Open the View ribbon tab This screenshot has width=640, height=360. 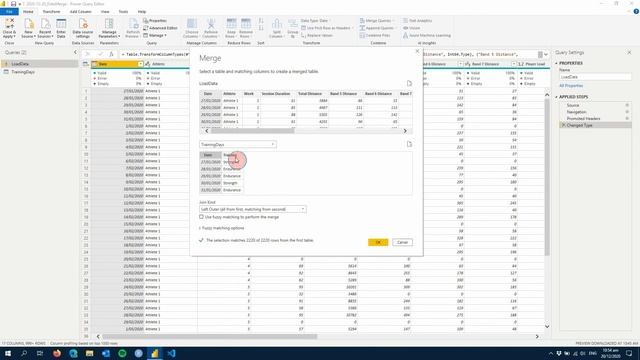(x=105, y=12)
